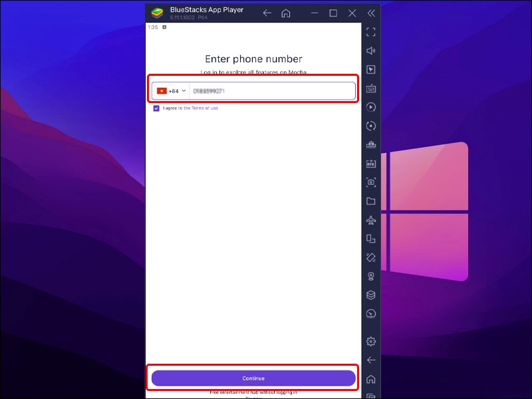Click the Install APK icon
The width and height of the screenshot is (532, 399).
(x=371, y=164)
